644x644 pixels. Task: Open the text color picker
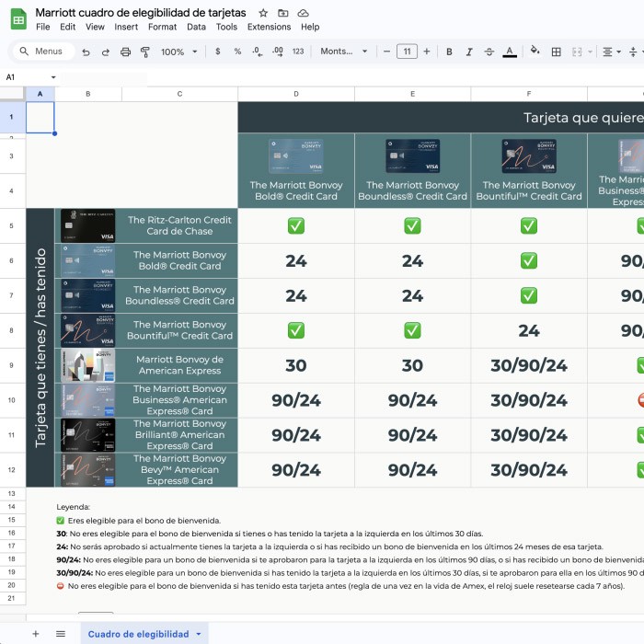pyautogui.click(x=510, y=52)
